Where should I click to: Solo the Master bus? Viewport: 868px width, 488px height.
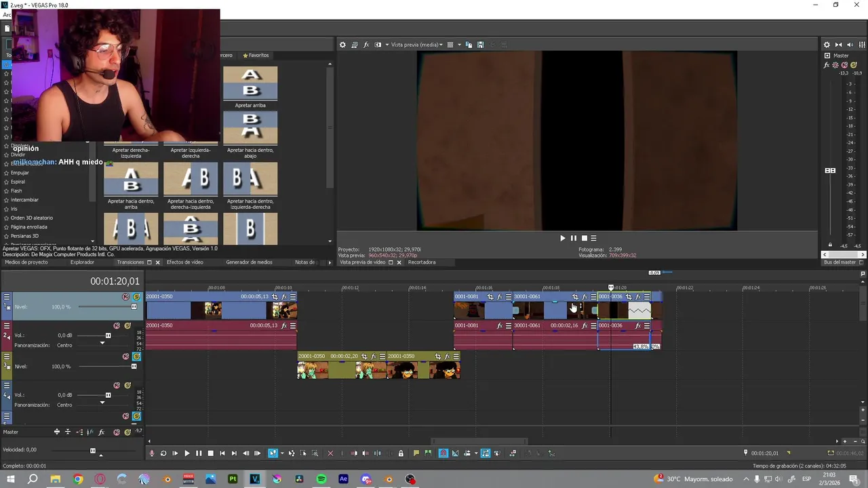click(x=854, y=65)
